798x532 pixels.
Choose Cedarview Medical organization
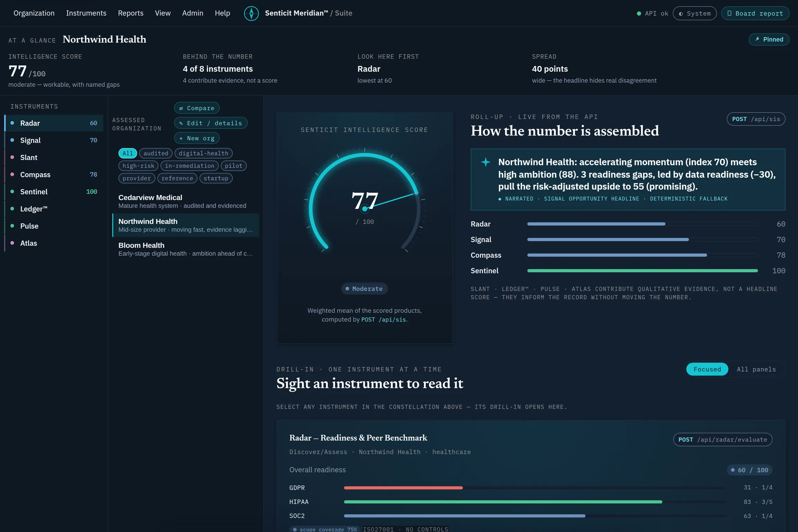(186, 201)
